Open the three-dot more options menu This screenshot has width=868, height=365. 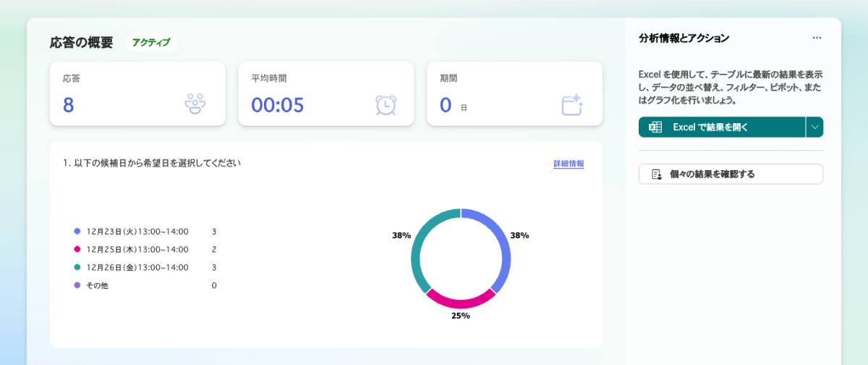[817, 38]
